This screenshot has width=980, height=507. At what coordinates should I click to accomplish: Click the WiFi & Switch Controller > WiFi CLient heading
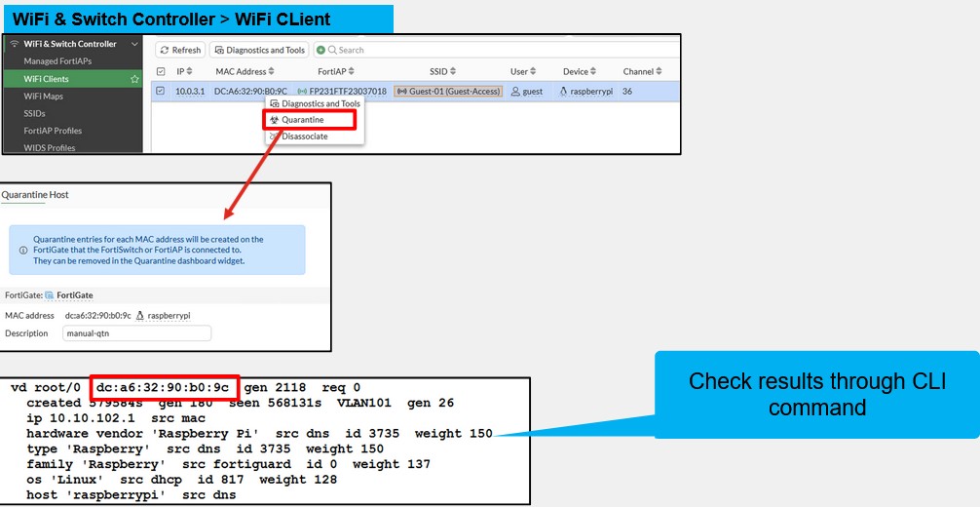click(171, 19)
